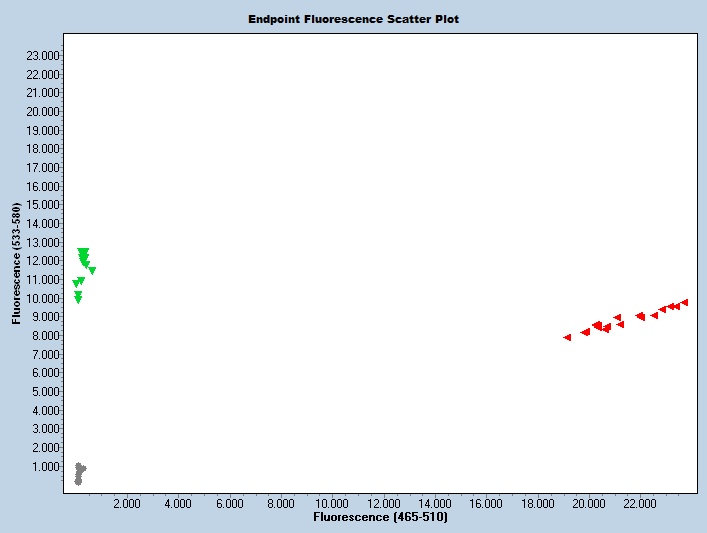Click the 22.000 tick on the x-axis
Viewport: 707px width, 533px height.
pos(640,504)
